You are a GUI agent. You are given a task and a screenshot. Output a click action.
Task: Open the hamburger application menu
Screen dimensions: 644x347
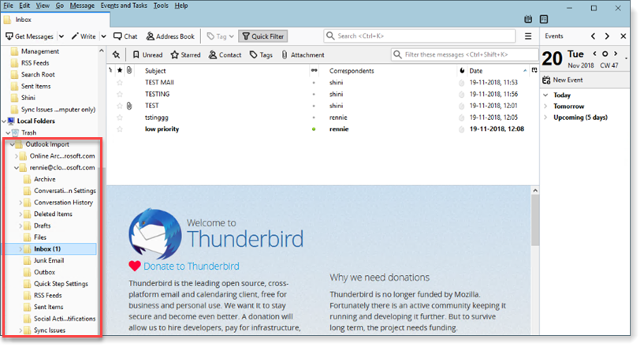[528, 36]
